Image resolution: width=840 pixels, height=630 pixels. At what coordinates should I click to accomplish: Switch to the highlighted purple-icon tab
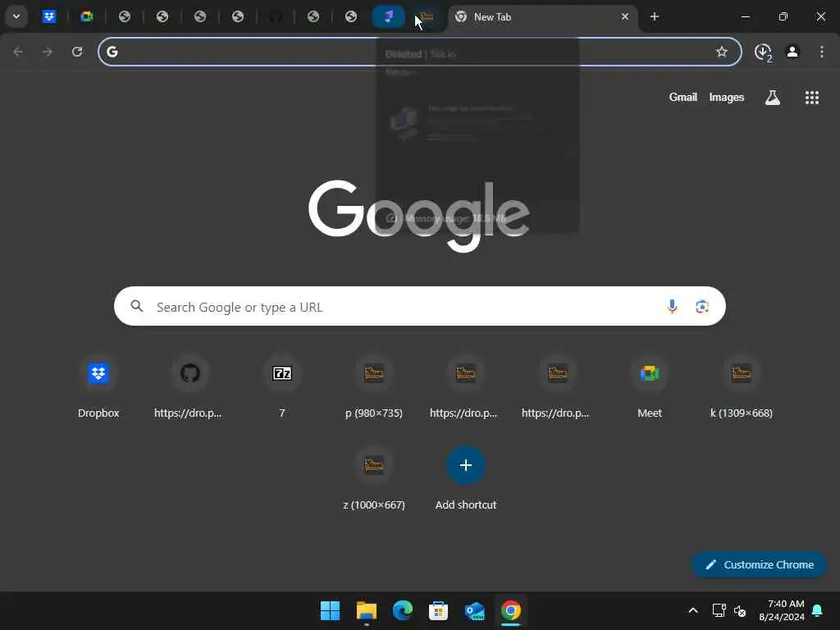click(388, 16)
